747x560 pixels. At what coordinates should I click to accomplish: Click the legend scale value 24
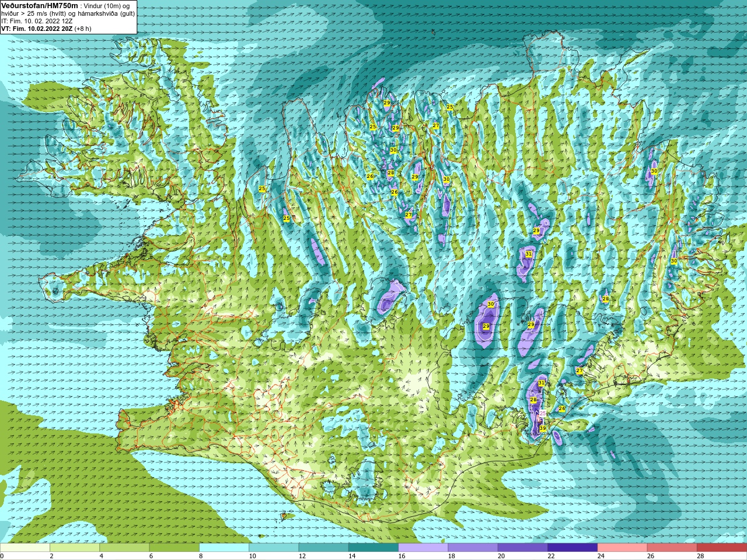pos(601,556)
